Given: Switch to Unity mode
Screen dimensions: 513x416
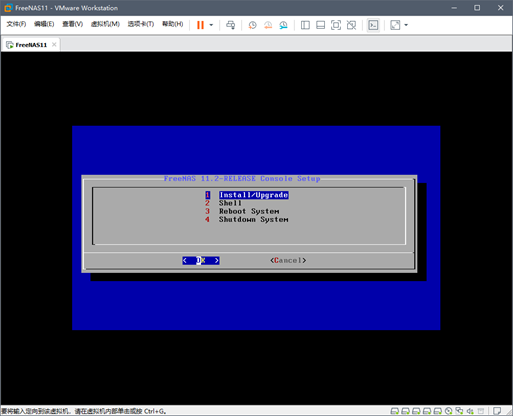Looking at the screenshot, I should pos(351,25).
